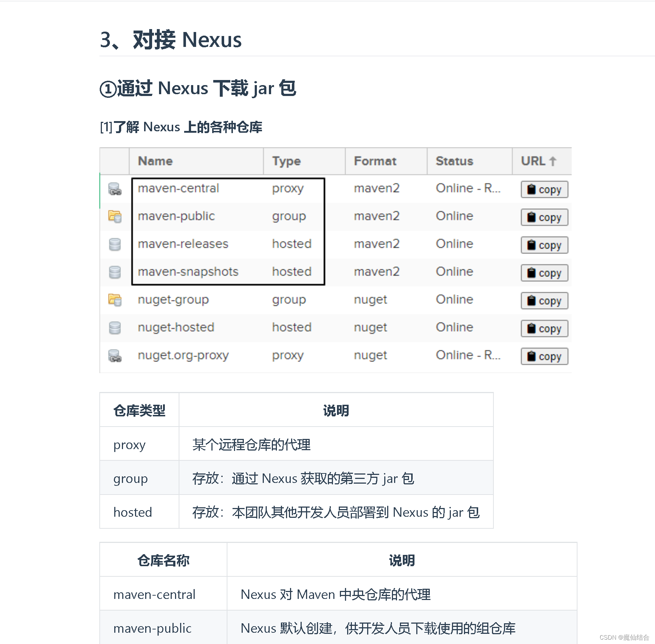Click the nuget-hosted database icon
Image resolution: width=655 pixels, height=644 pixels.
click(115, 328)
